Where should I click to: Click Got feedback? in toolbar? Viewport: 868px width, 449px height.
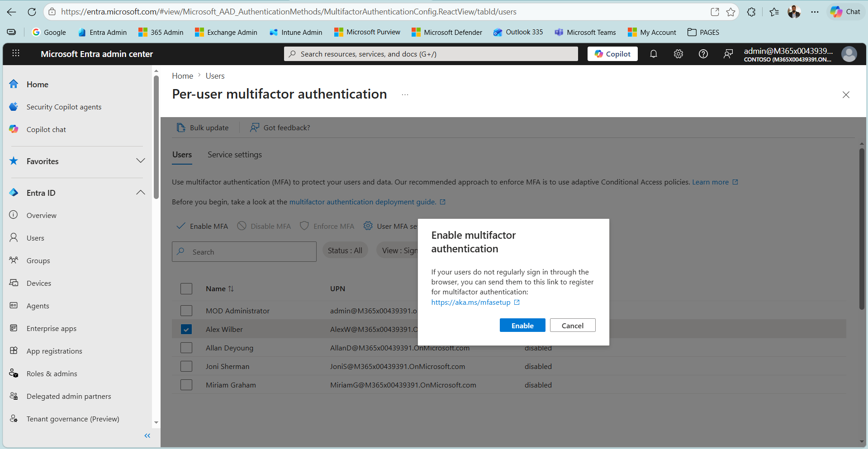(280, 128)
